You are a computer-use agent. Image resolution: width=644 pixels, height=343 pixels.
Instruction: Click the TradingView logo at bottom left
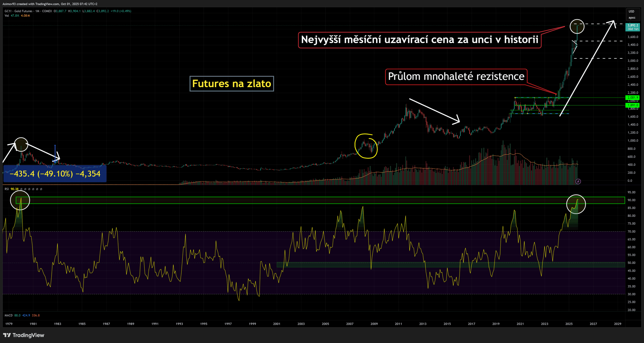23,335
